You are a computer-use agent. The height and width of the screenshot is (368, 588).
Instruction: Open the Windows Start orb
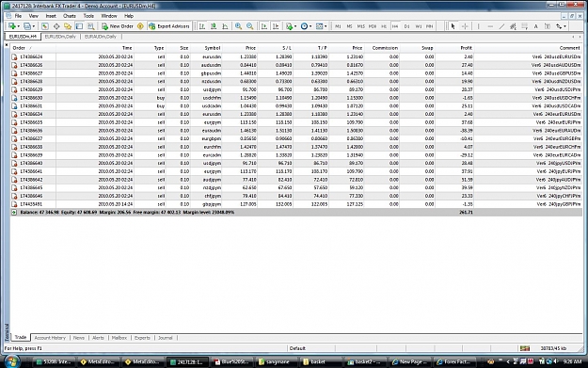pyautogui.click(x=11, y=361)
